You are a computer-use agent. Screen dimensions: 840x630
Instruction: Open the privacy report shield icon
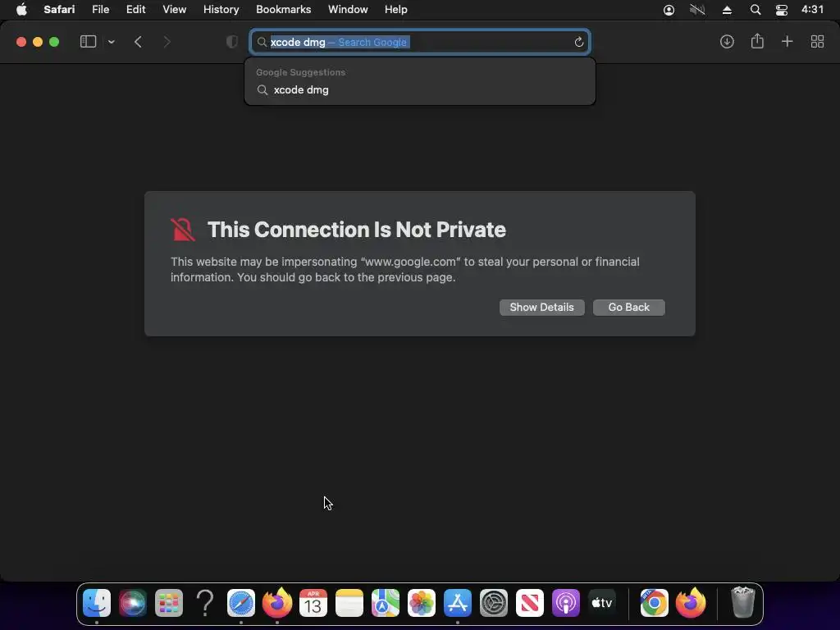click(x=231, y=42)
